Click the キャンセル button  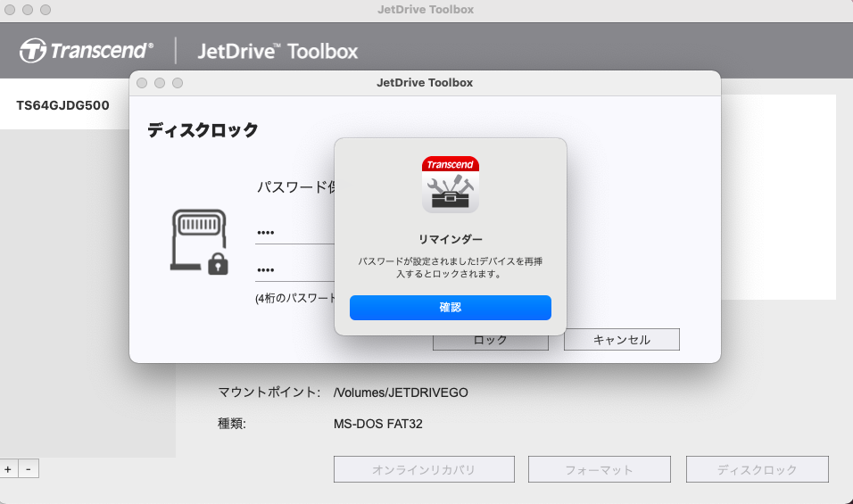tap(621, 340)
